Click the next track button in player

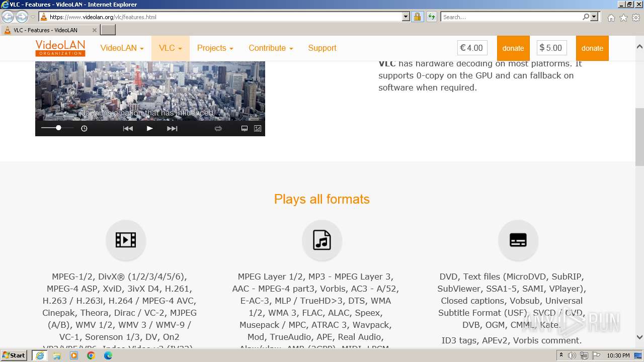(x=172, y=129)
